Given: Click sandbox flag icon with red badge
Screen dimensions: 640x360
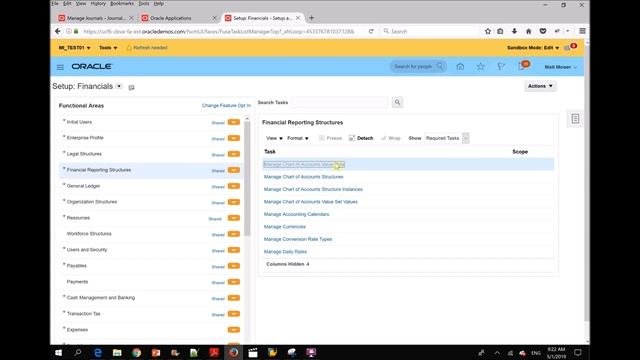Looking at the screenshot, I should (x=570, y=47).
